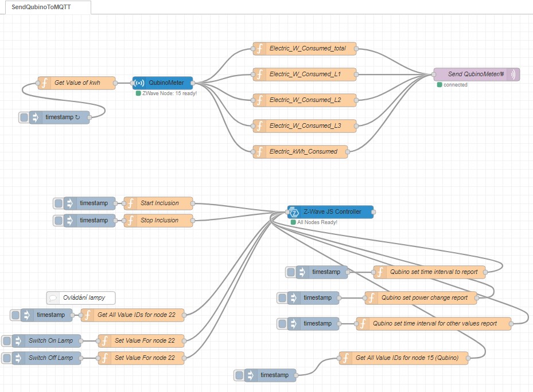Click the function icon on Electric_kWh_Consumed node

point(259,152)
